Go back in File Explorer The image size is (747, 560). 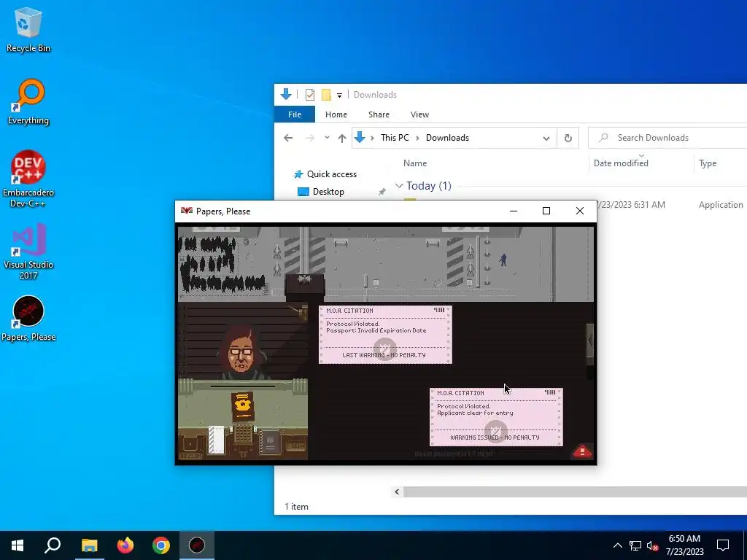(x=288, y=138)
